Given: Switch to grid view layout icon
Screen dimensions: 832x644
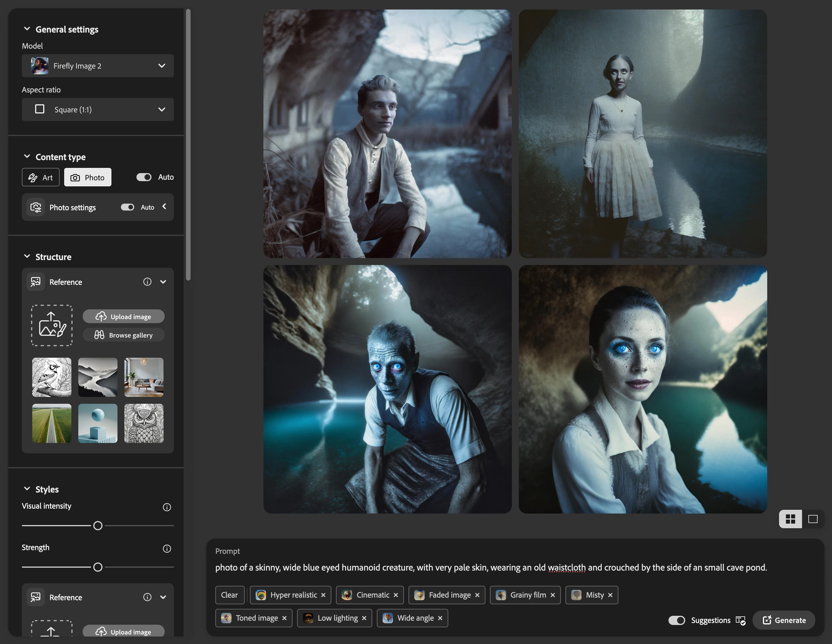Looking at the screenshot, I should click(791, 519).
